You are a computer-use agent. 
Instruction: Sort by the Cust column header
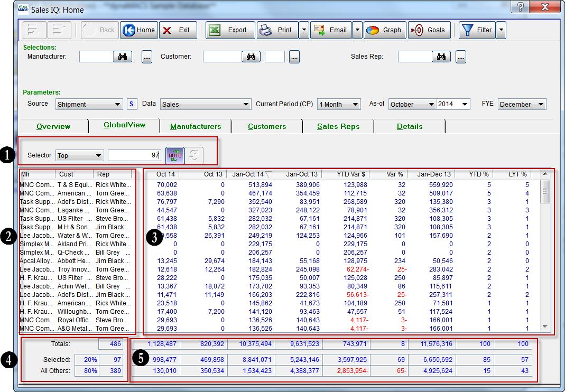(x=74, y=174)
